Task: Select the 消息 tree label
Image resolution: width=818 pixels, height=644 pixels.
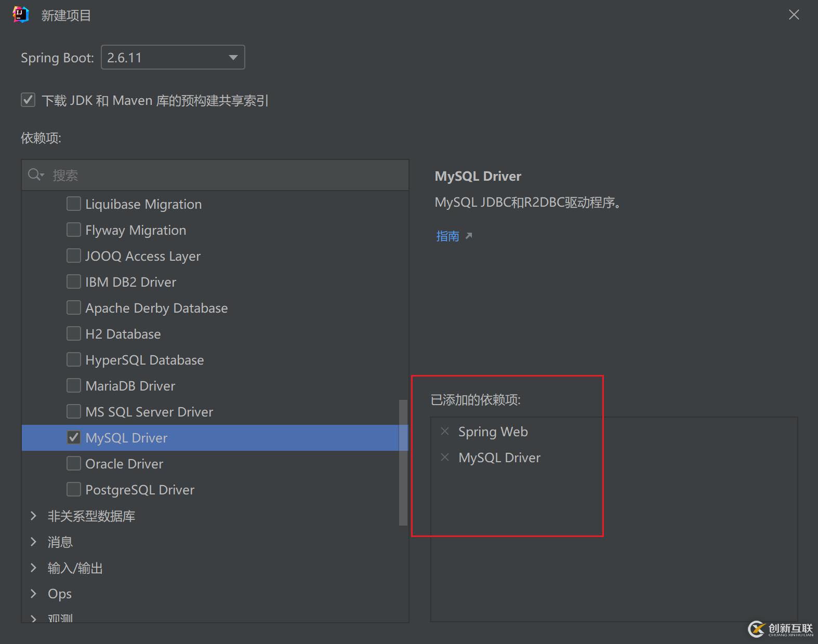Action: point(60,542)
